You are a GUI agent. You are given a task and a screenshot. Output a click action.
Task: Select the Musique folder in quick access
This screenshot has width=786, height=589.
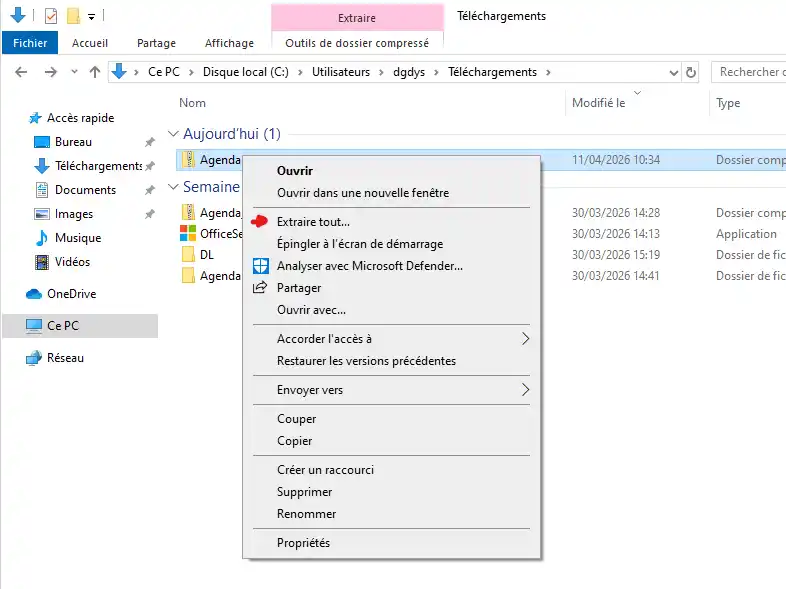(77, 238)
